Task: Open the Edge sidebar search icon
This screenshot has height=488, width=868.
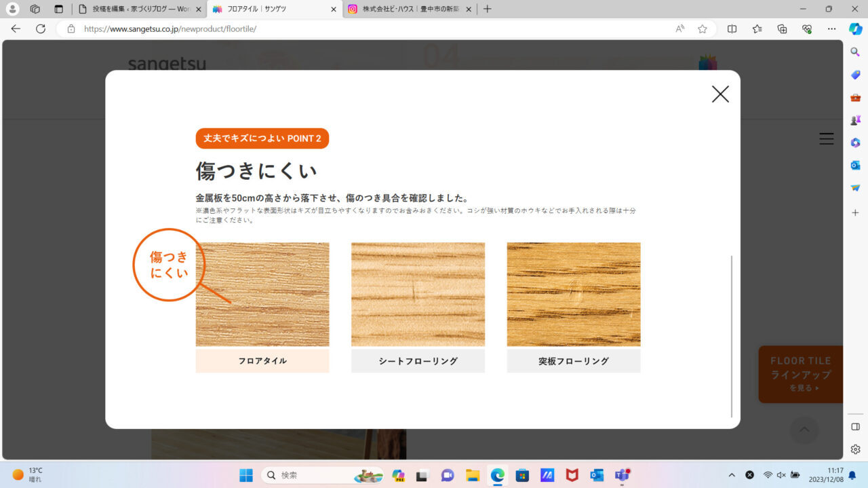Action: click(x=856, y=52)
